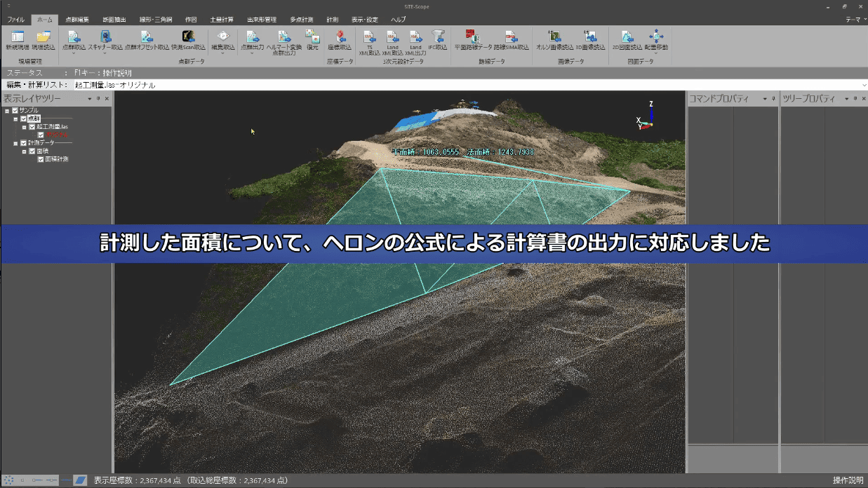Open the 編集・計算リスト dropdown arrow
This screenshot has width=868, height=488.
coord(863,85)
